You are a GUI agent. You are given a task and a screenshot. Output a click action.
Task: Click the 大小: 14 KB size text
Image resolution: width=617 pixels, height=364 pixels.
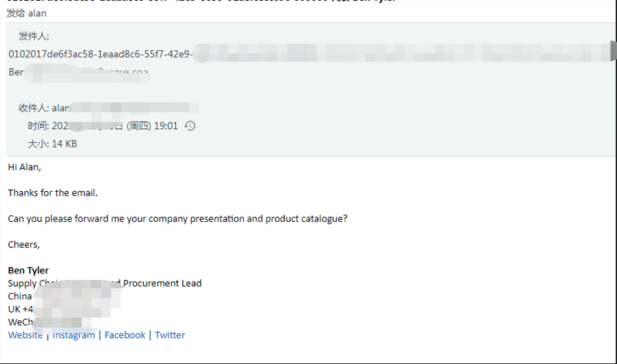pos(52,144)
